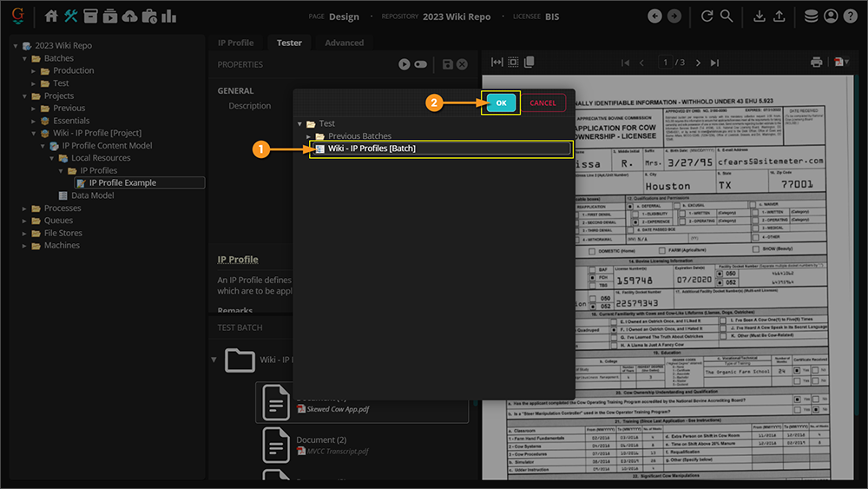Click the Grooper logo icon

click(x=17, y=16)
